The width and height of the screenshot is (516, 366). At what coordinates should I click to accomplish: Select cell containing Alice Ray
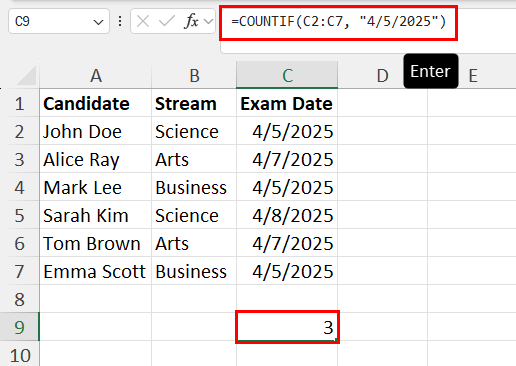coord(96,160)
